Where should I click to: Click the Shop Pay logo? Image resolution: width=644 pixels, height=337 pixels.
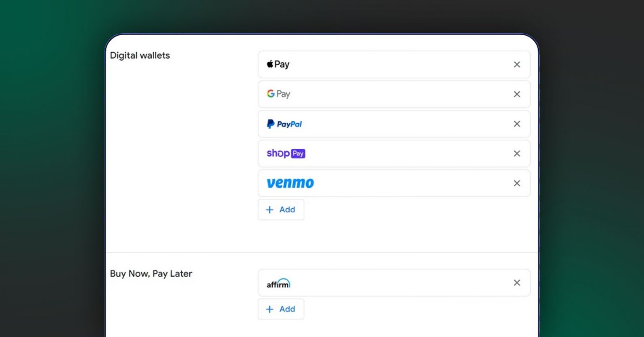point(286,153)
